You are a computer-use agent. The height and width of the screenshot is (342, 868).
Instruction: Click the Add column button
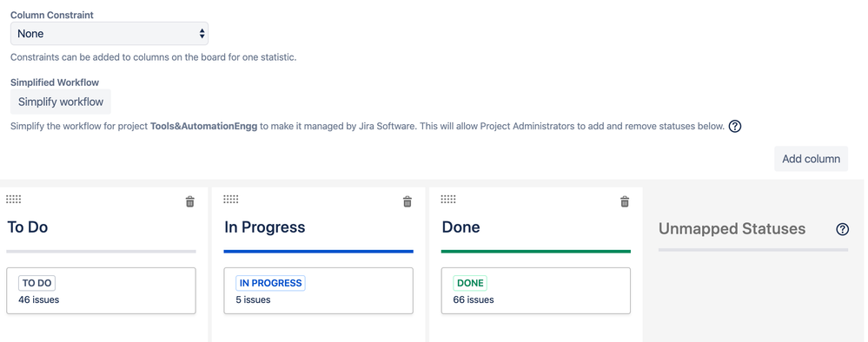[x=811, y=159]
